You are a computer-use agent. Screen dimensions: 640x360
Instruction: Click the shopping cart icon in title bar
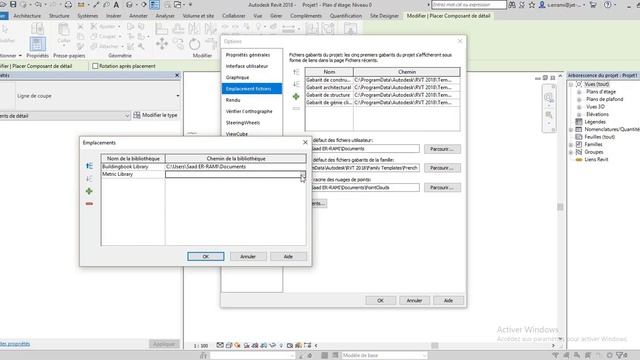pos(593,5)
